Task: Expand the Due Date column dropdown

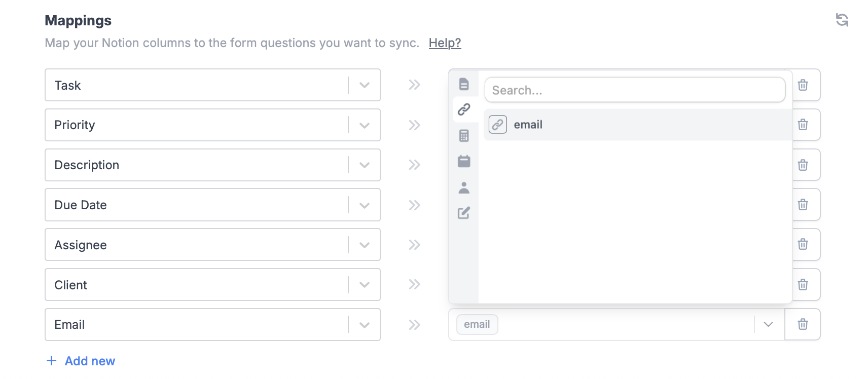Action: coord(364,205)
